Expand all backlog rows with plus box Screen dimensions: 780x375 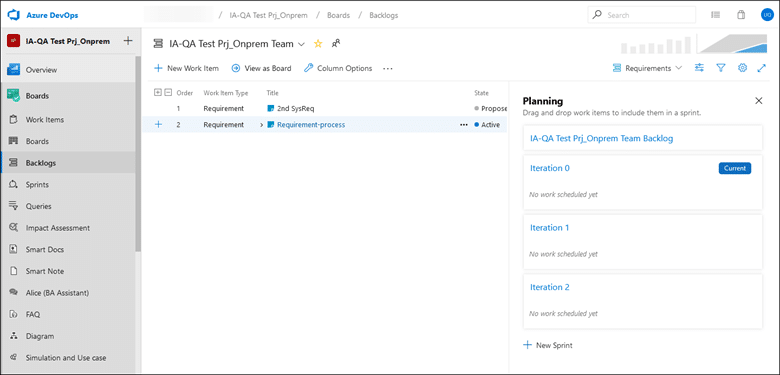[158, 92]
